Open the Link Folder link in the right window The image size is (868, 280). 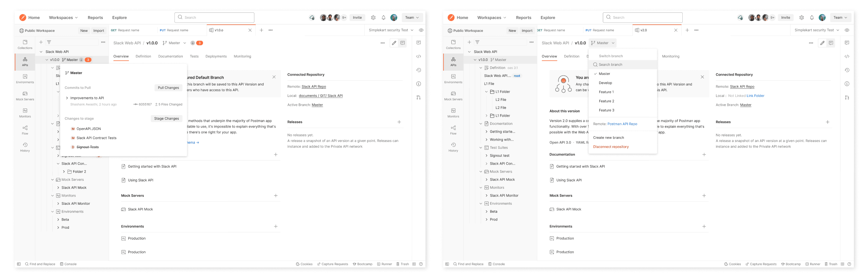(755, 96)
